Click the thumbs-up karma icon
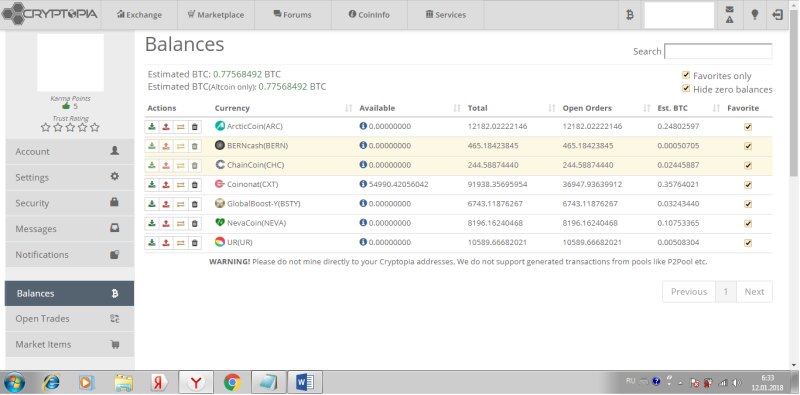Viewport: 800px width, 395px height. (x=66, y=106)
